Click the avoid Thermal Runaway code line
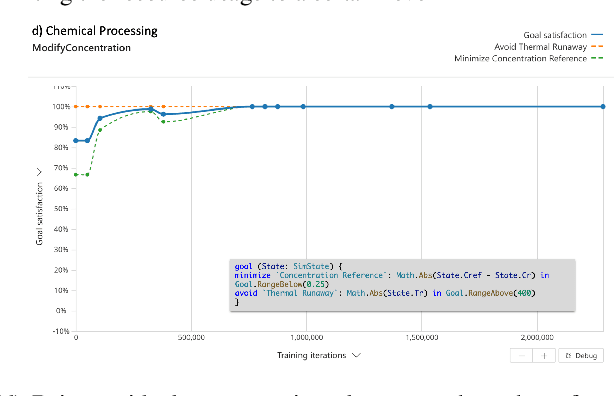The image size is (614, 396). pos(385,293)
